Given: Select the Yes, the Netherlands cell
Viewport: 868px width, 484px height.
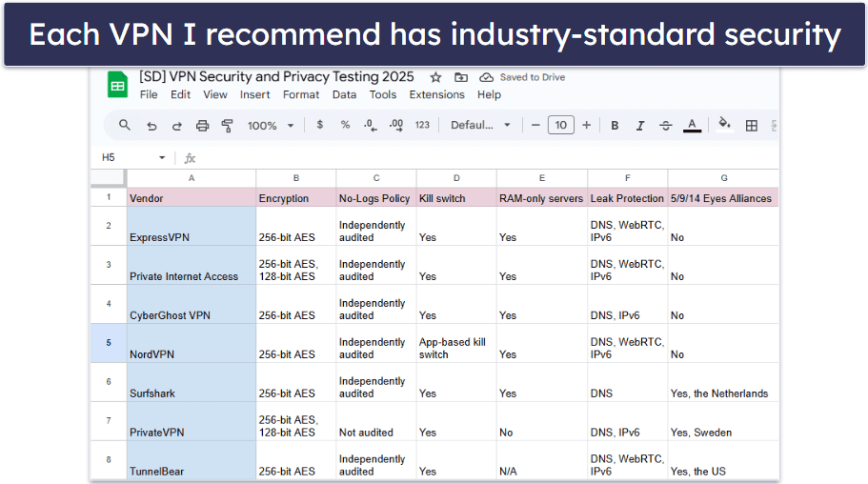Looking at the screenshot, I should click(723, 383).
